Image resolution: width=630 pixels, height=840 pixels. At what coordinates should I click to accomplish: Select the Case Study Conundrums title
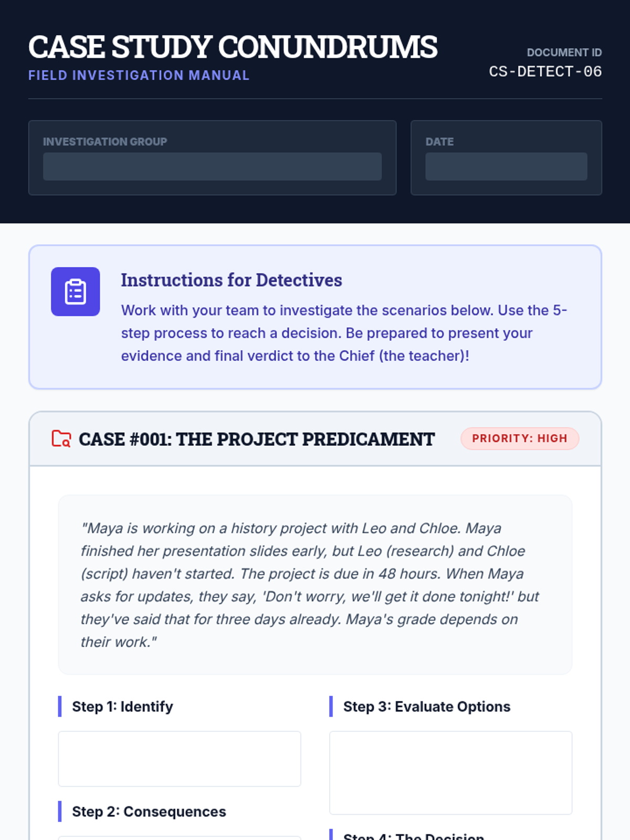(x=233, y=47)
